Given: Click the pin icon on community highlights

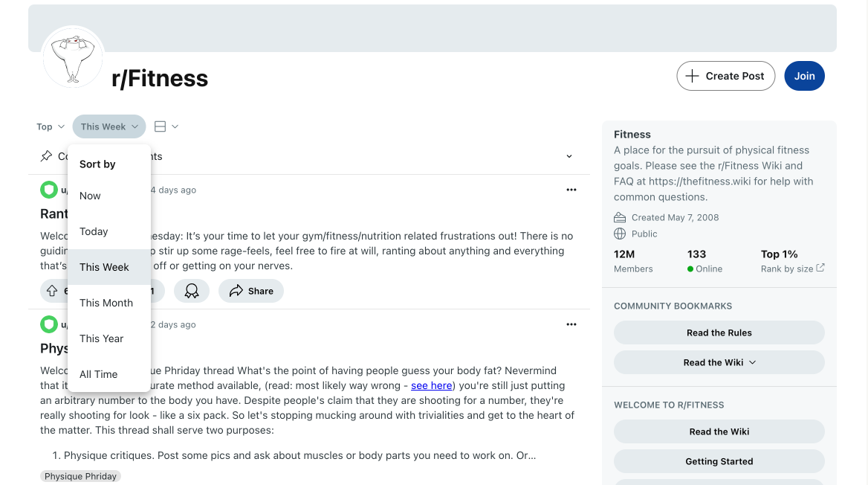Looking at the screenshot, I should point(47,156).
